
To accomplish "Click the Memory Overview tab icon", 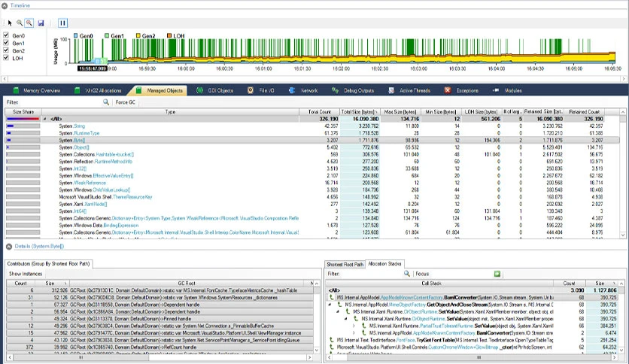I will [x=16, y=90].
